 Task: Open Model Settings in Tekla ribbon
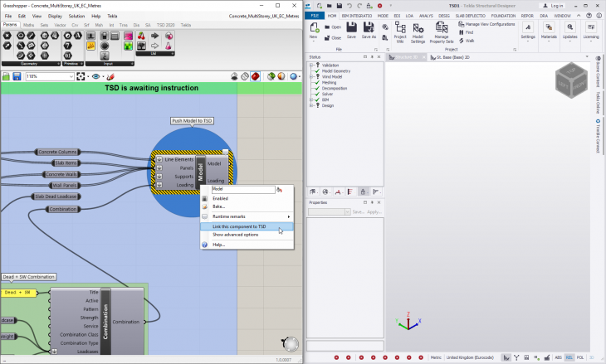click(418, 32)
